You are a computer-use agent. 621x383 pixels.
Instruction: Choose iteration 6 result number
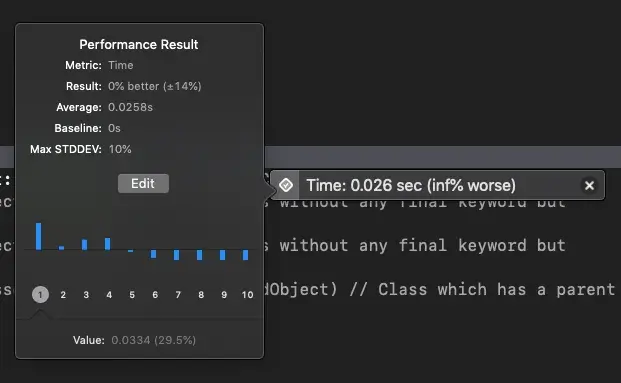click(x=155, y=295)
